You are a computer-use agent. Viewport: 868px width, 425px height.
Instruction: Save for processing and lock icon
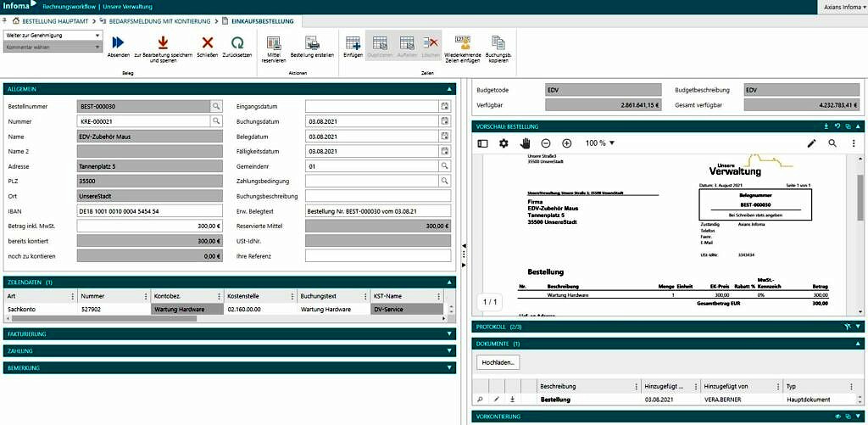click(163, 42)
